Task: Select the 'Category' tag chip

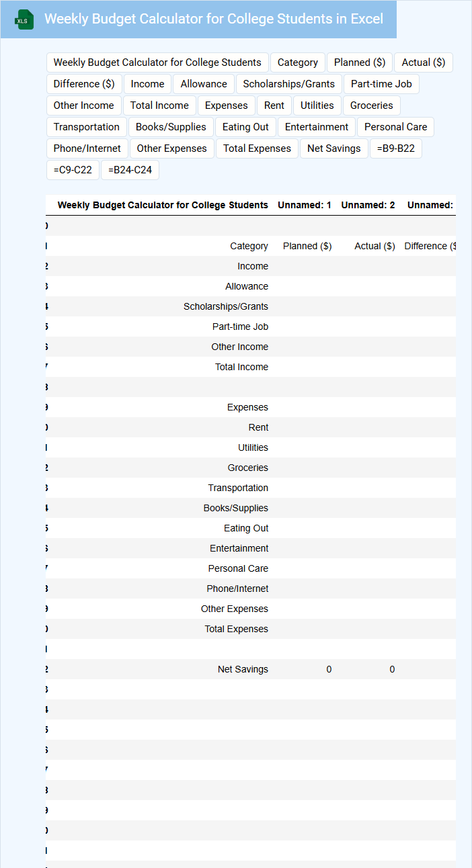Action: tap(297, 62)
